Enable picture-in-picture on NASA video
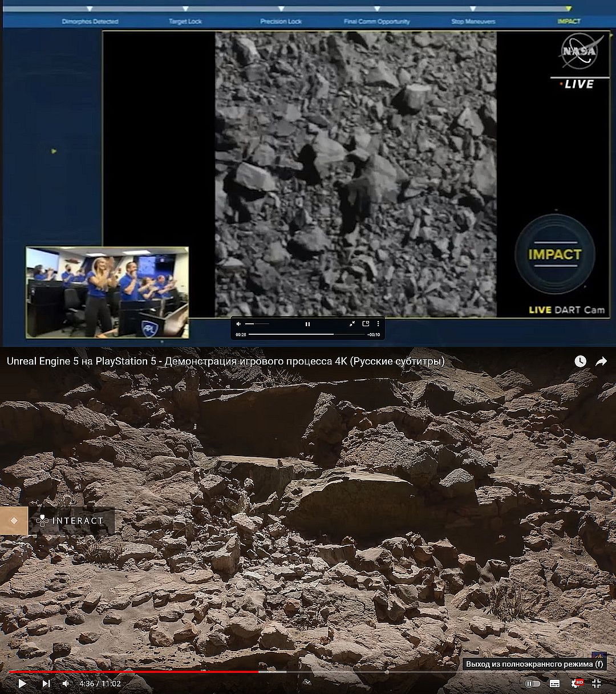The height and width of the screenshot is (694, 616). point(366,324)
